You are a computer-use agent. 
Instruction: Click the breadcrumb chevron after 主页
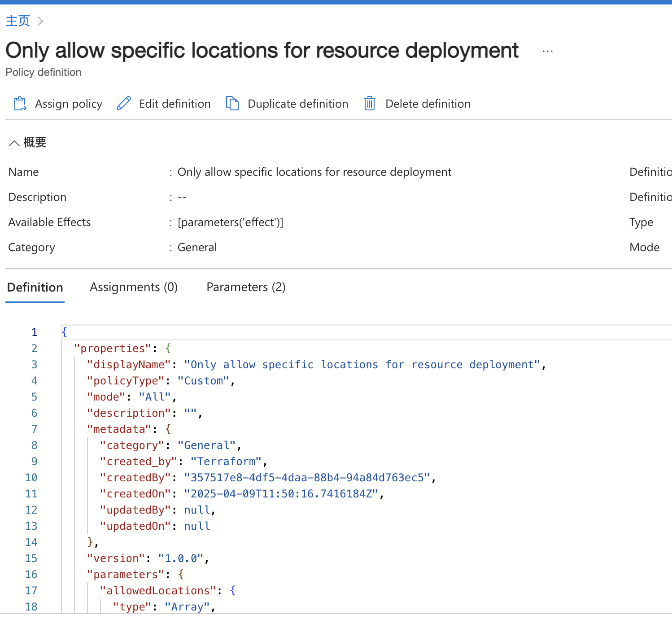[40, 21]
